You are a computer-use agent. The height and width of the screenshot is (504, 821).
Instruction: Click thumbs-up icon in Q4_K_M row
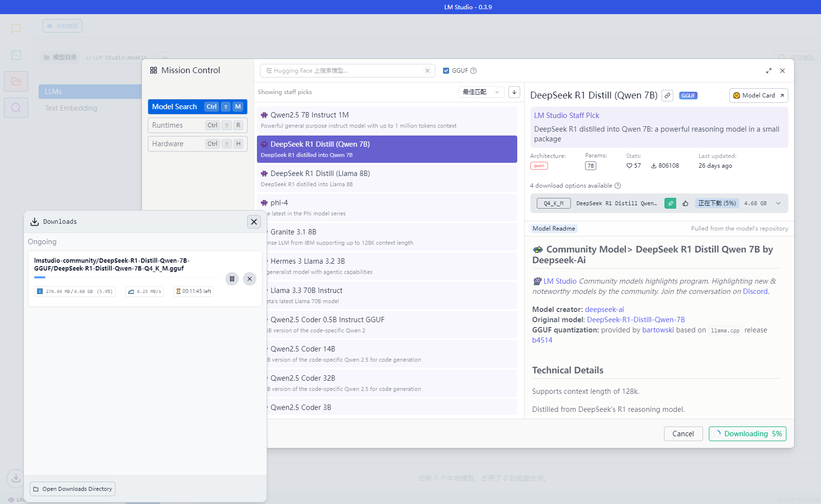click(x=685, y=203)
